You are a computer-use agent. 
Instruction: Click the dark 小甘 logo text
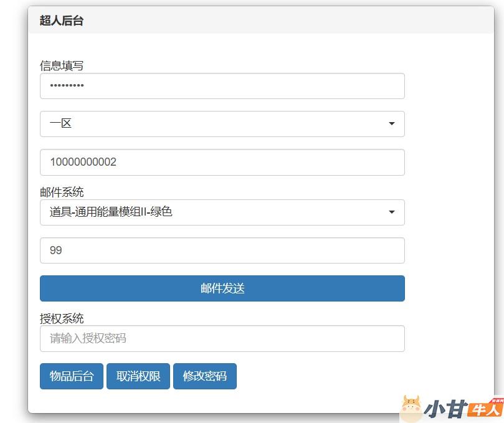445,410
